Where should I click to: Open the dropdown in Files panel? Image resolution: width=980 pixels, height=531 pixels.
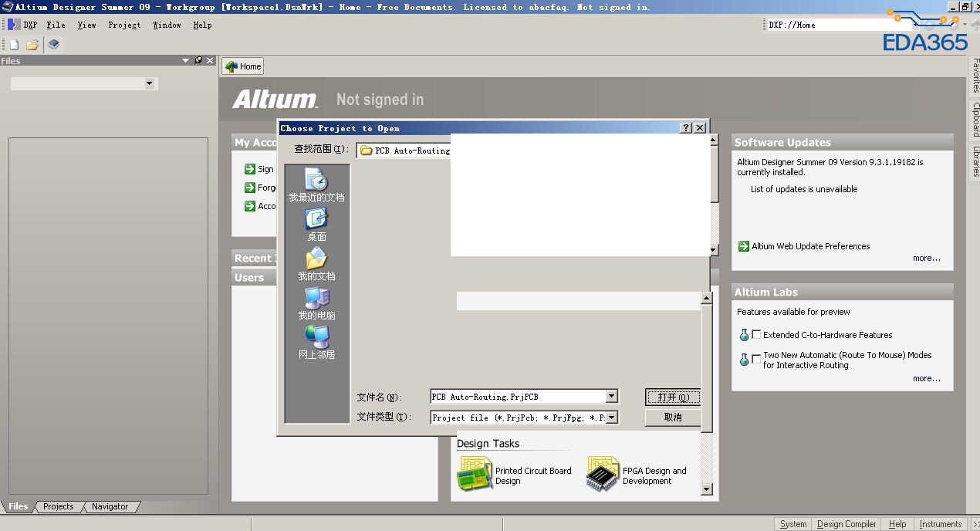[x=149, y=83]
